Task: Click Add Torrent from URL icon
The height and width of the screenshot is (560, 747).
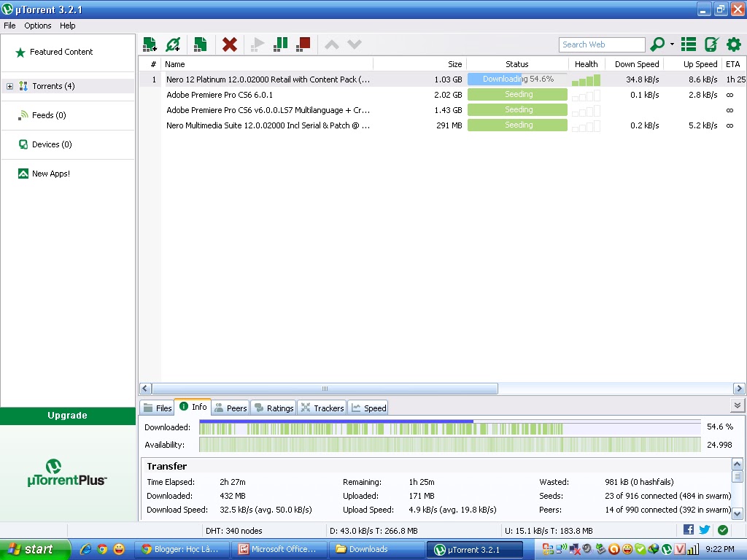Action: tap(173, 44)
